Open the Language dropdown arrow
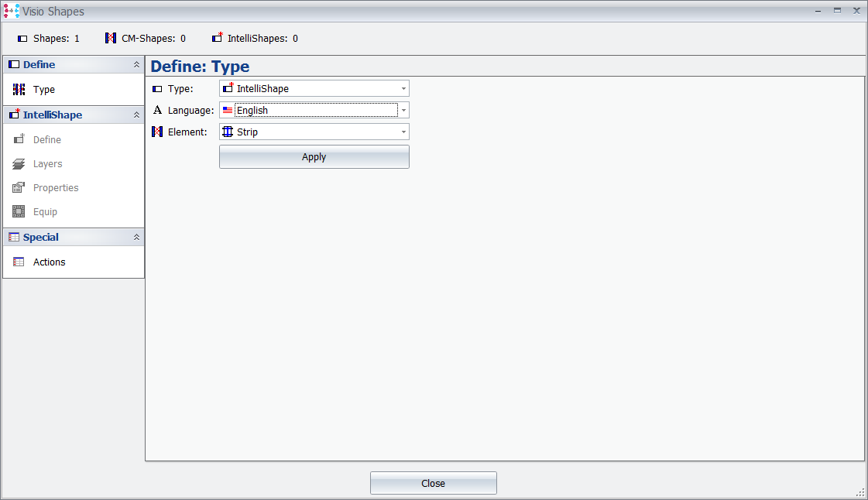Image resolution: width=868 pixels, height=500 pixels. 403,110
